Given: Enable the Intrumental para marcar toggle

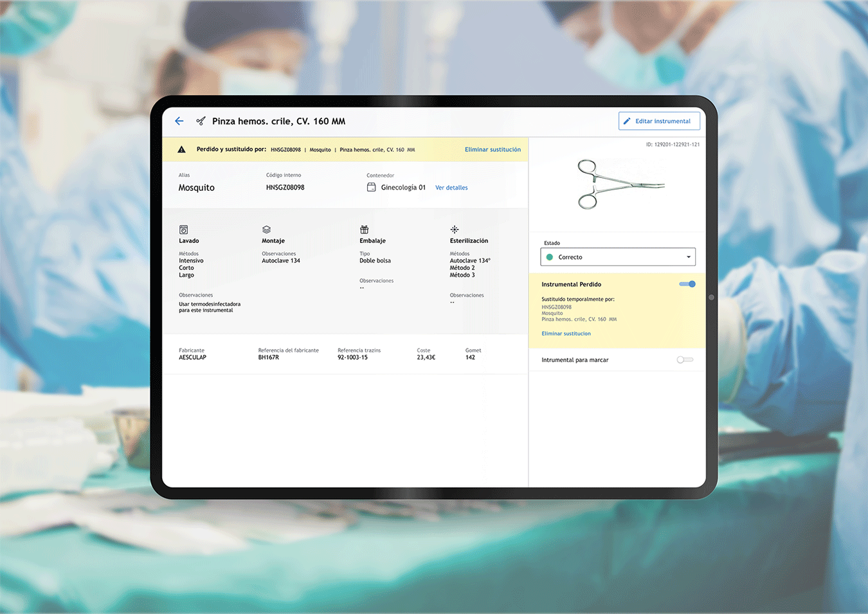Looking at the screenshot, I should click(x=685, y=360).
